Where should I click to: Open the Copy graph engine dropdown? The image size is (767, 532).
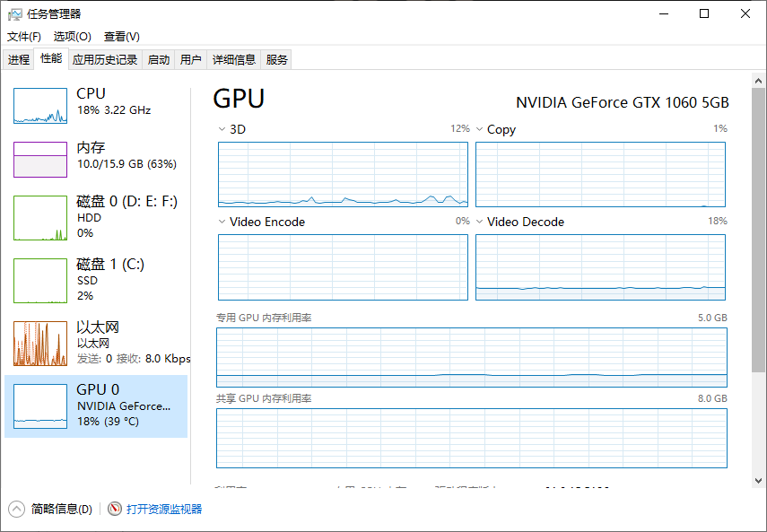click(480, 129)
